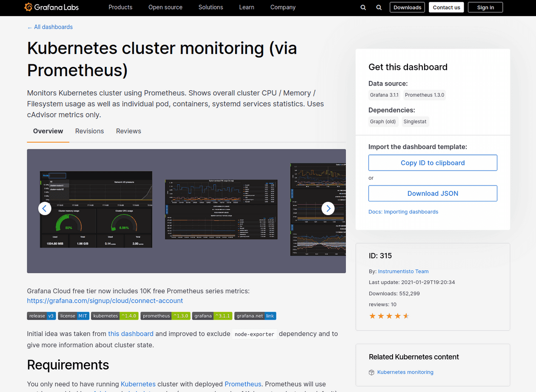Image resolution: width=536 pixels, height=392 pixels.
Task: Click the middle dashboard screenshot thumbnail
Action: coord(221,209)
